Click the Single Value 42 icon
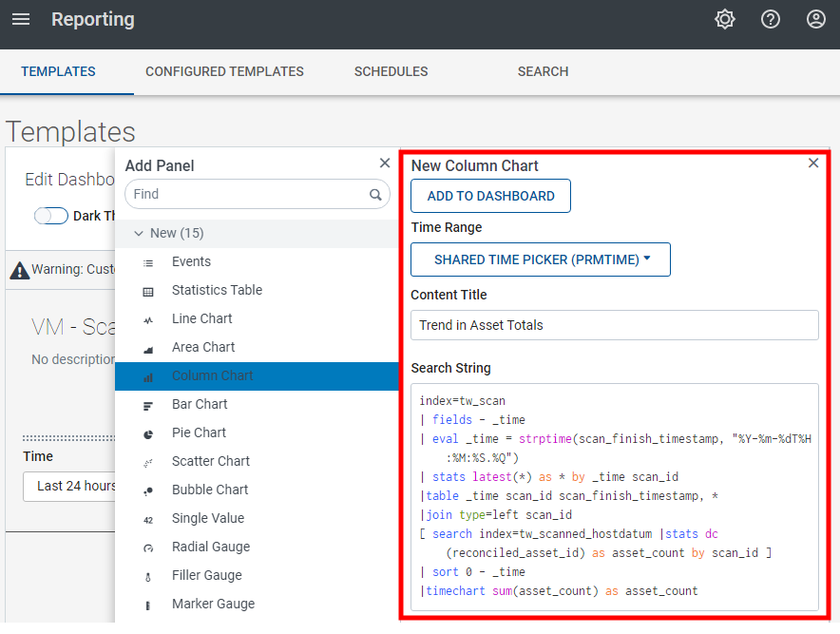The image size is (840, 634). coord(148,520)
